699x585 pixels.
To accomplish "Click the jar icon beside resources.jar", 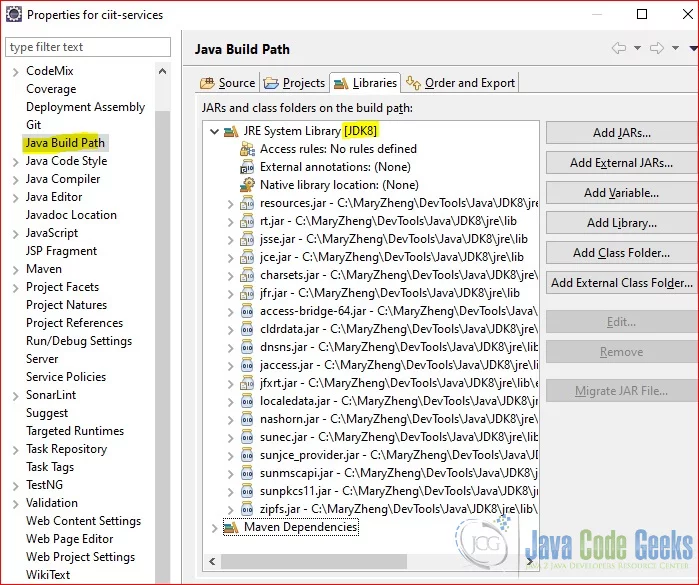I will (247, 203).
